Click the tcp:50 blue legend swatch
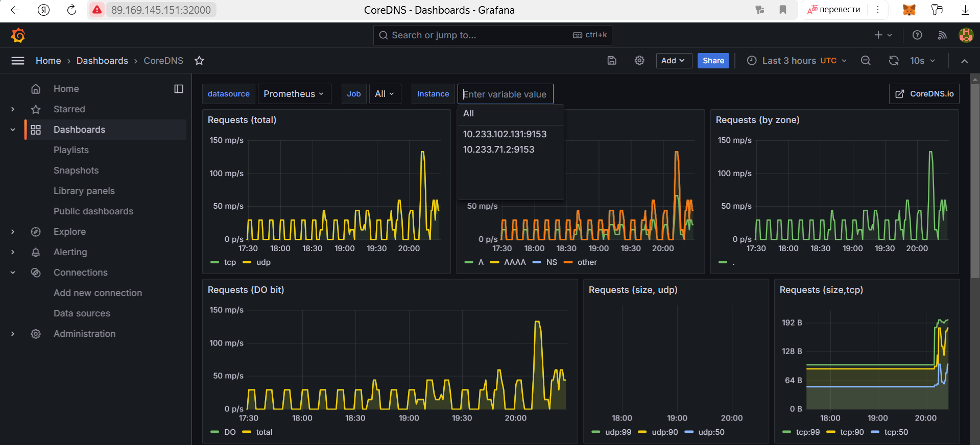 tap(875, 432)
